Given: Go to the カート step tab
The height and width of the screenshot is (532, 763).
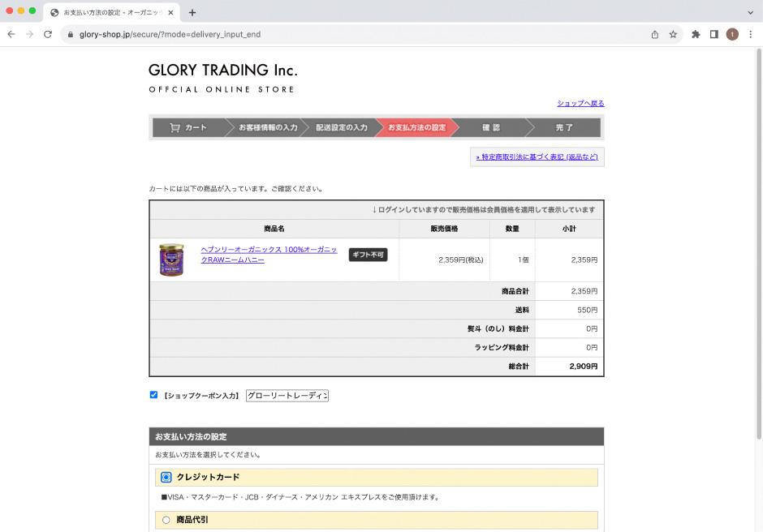Looking at the screenshot, I should coord(188,128).
